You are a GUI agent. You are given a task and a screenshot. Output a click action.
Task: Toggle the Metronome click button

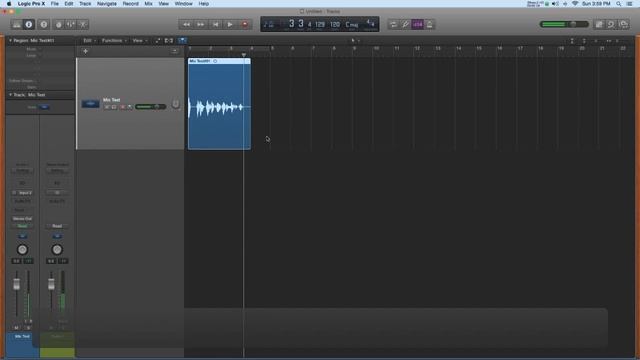(429, 24)
